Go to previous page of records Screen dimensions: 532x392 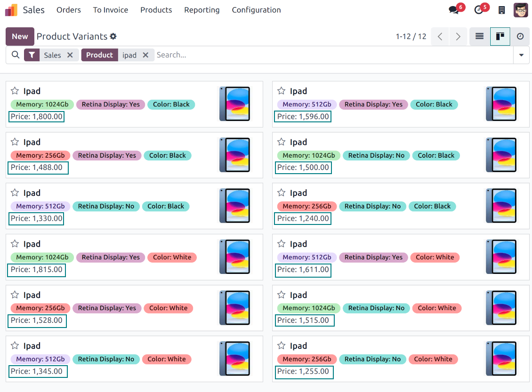tap(440, 36)
